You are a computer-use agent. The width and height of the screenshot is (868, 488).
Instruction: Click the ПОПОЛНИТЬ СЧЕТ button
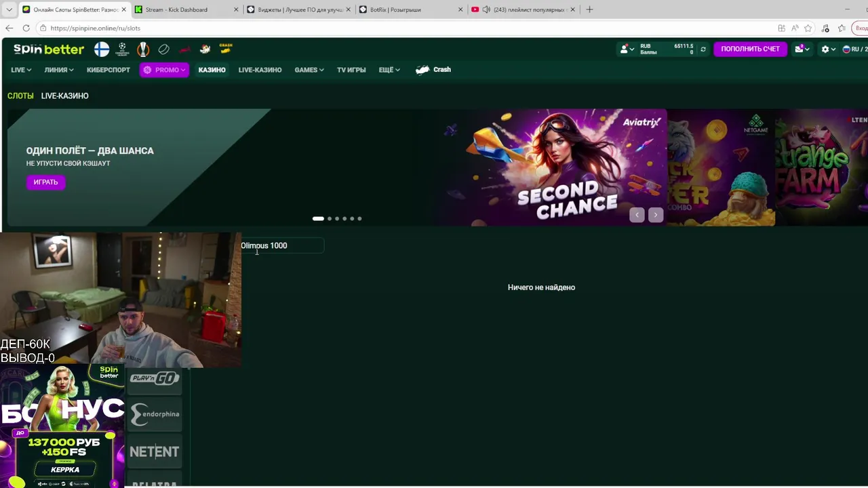[x=750, y=49]
